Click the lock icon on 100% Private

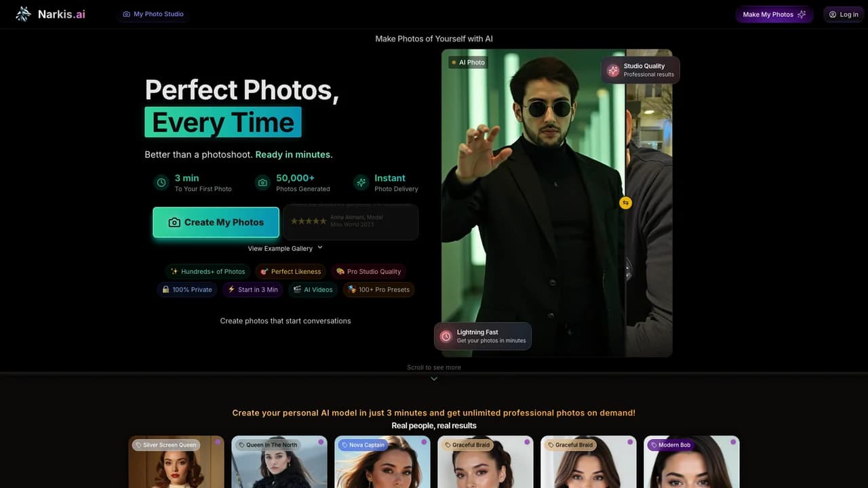pos(165,289)
